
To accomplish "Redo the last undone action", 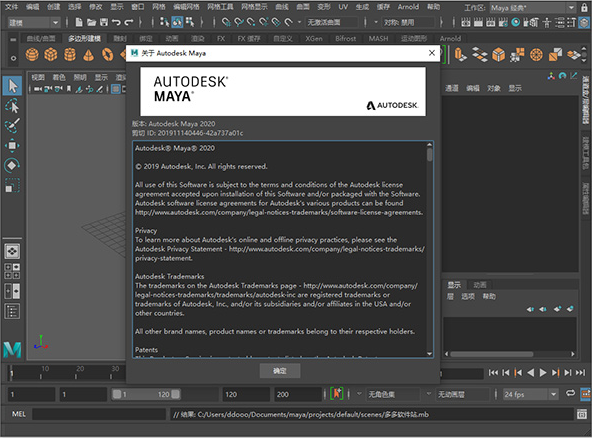I will [129, 23].
